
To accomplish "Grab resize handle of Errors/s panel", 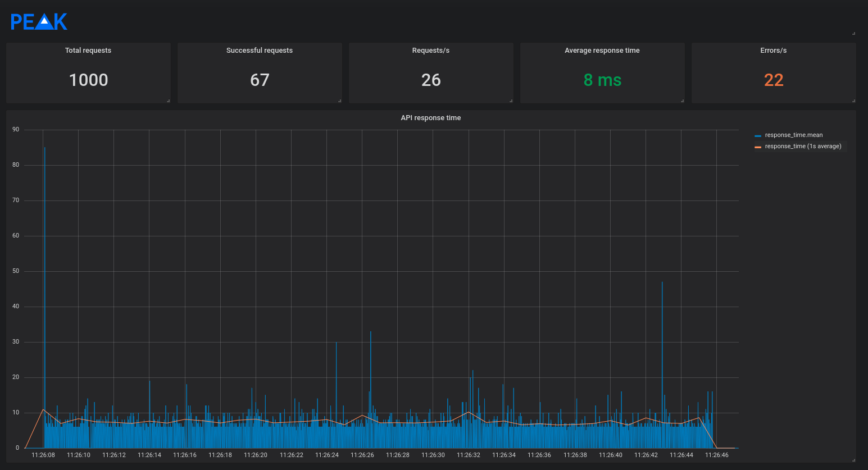I will [854, 101].
